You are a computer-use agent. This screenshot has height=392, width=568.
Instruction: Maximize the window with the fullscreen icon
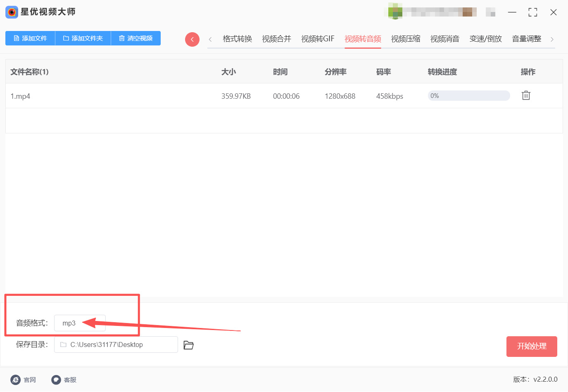click(x=533, y=12)
